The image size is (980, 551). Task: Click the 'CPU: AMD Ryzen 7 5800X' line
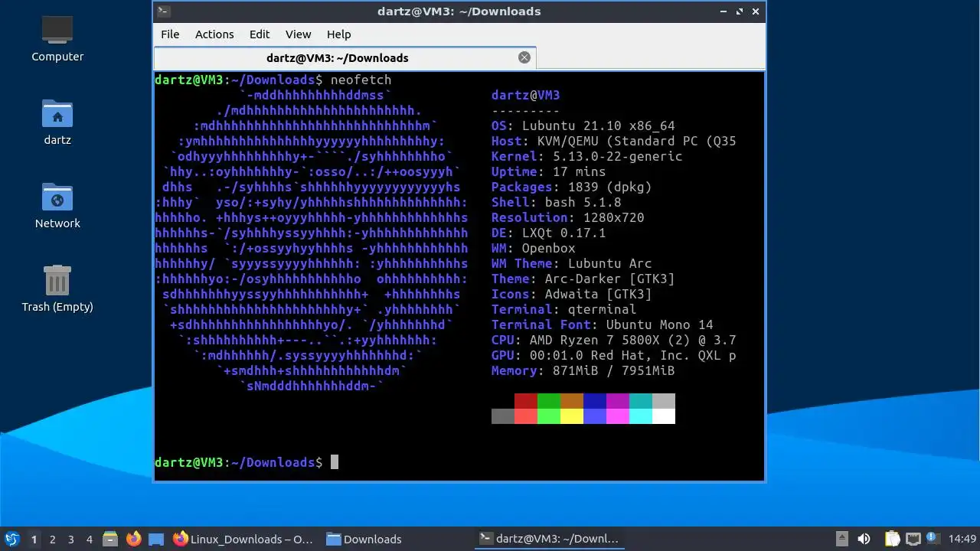pyautogui.click(x=614, y=340)
